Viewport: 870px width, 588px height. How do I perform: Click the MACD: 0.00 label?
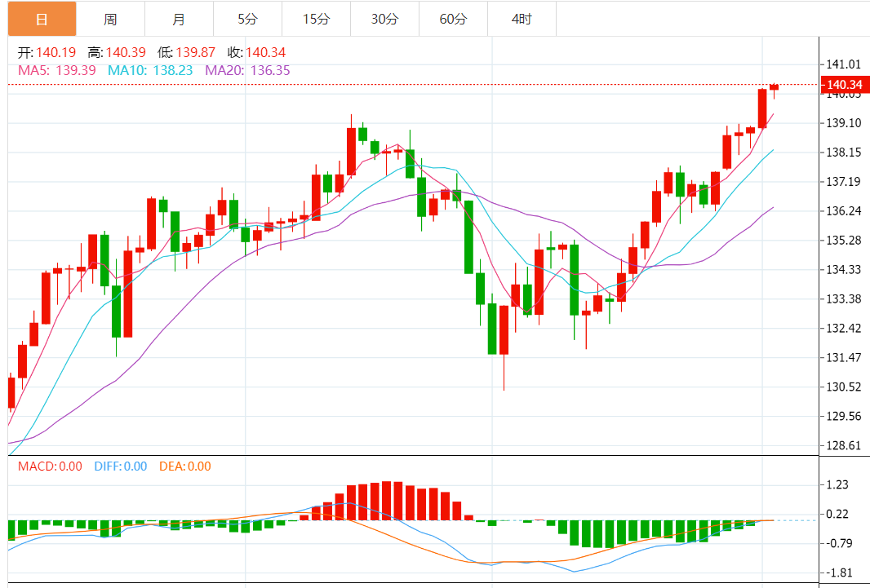(50, 466)
